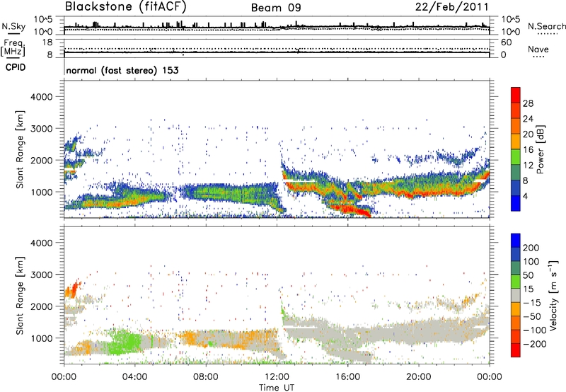Viewport: 566px width, 392px height.
Task: Click the velocity colorbar value 50
Action: [528, 275]
